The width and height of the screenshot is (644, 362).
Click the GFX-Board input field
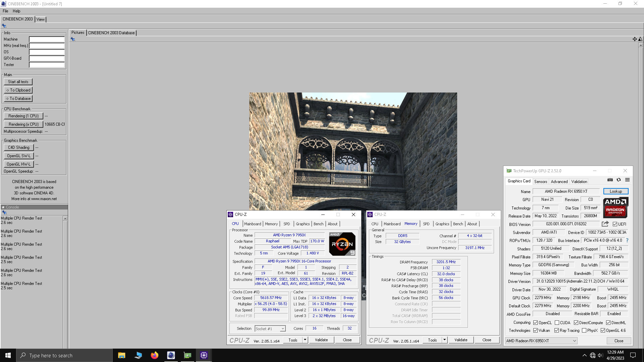[x=47, y=58]
